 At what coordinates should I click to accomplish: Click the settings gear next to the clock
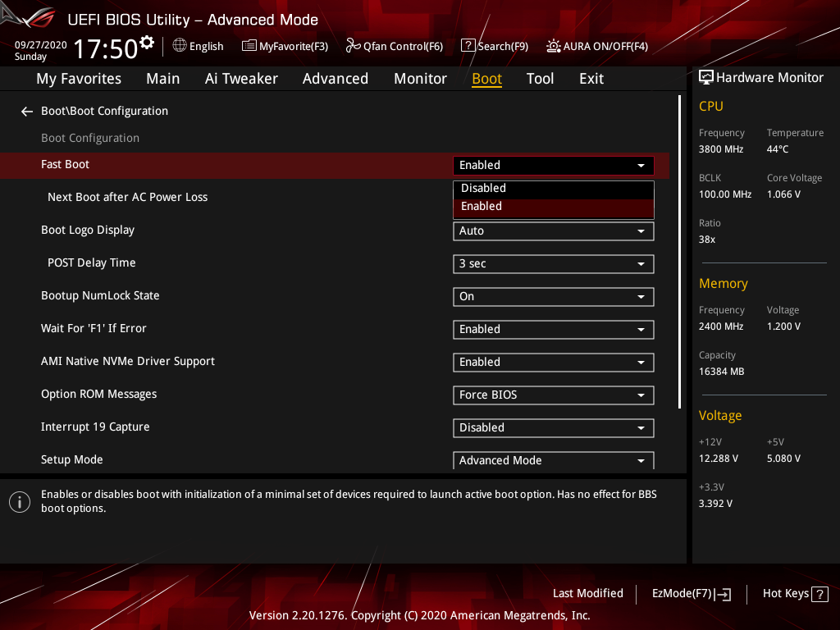[x=147, y=43]
